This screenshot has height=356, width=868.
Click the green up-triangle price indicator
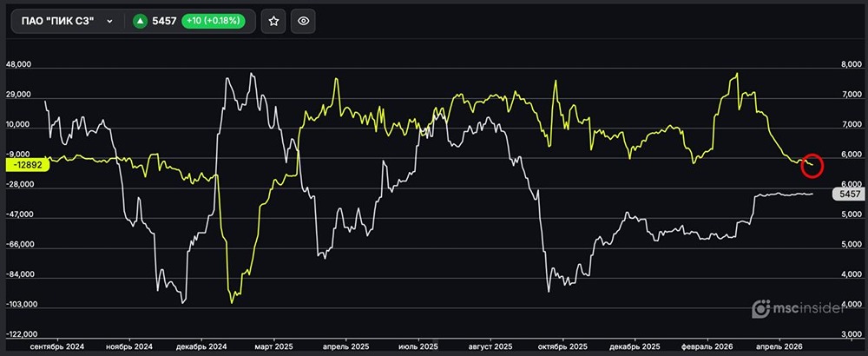tap(140, 21)
